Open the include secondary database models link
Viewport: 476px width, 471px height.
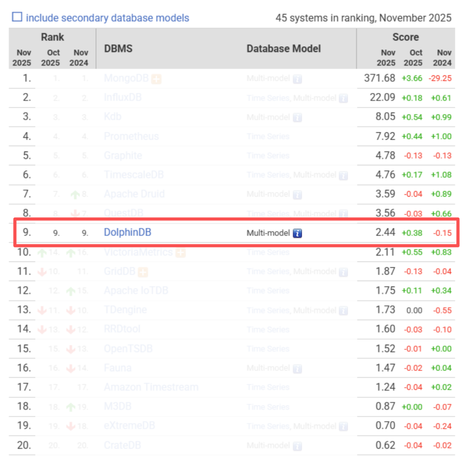pyautogui.click(x=108, y=18)
